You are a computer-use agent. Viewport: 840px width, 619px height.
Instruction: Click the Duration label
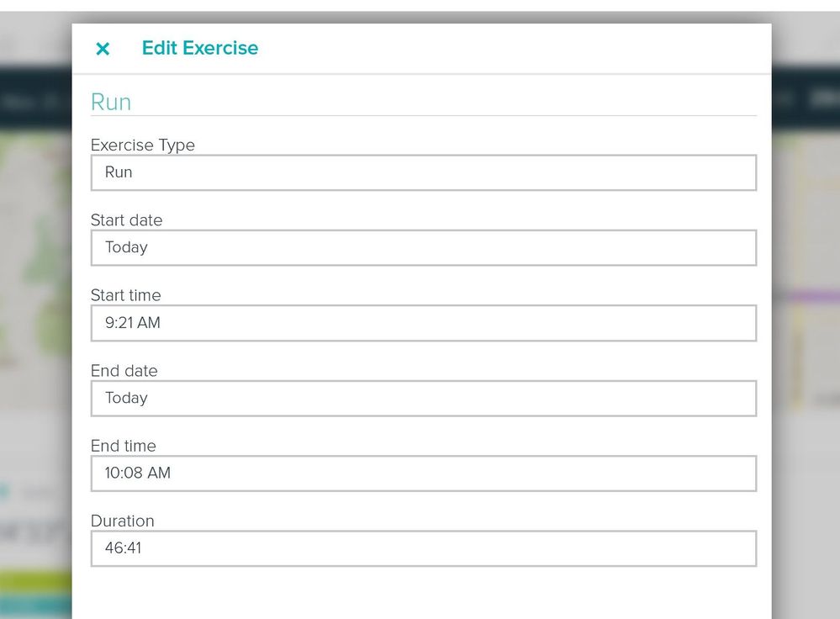click(x=123, y=521)
